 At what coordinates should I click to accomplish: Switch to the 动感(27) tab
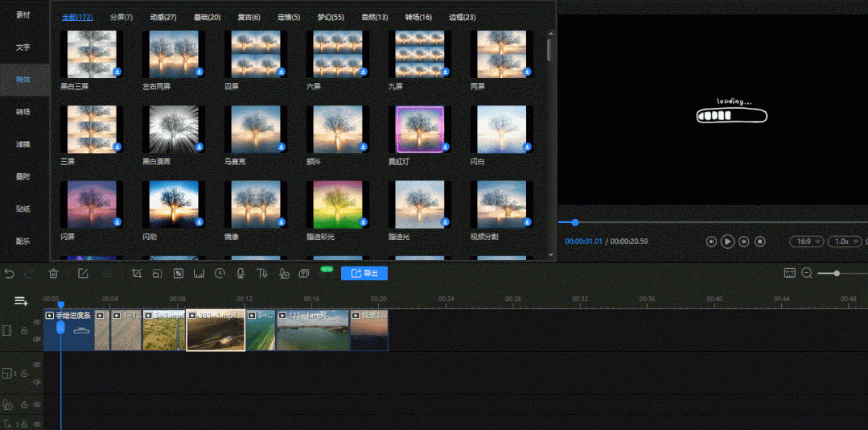[163, 17]
